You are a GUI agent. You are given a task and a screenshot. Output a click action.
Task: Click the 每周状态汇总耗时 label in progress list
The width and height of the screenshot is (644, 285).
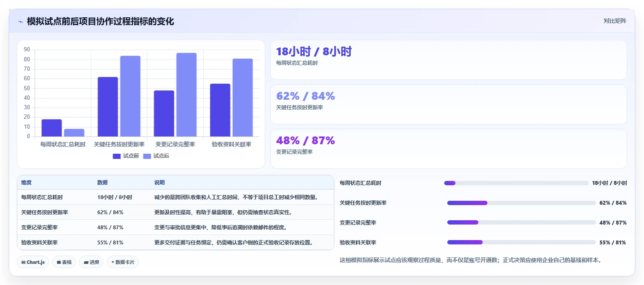[x=360, y=183]
